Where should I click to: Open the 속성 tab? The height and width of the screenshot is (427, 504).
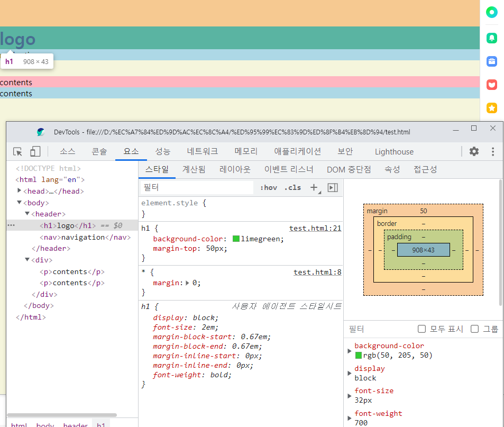pos(392,169)
